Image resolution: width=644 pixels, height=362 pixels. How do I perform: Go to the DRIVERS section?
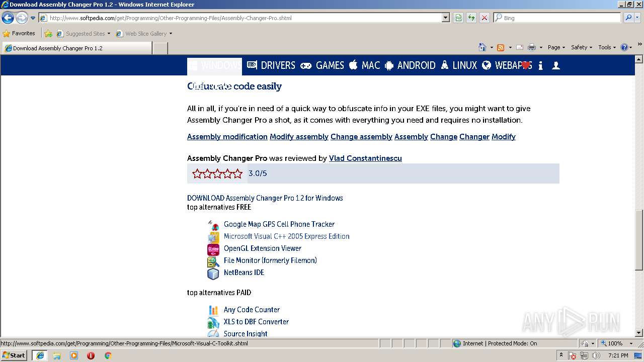[271, 65]
